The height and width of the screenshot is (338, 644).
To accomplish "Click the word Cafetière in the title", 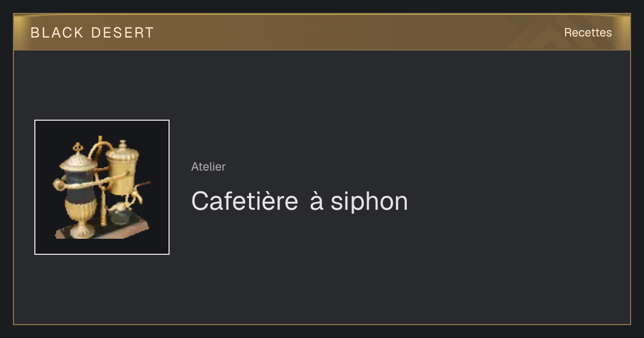I will [x=245, y=201].
